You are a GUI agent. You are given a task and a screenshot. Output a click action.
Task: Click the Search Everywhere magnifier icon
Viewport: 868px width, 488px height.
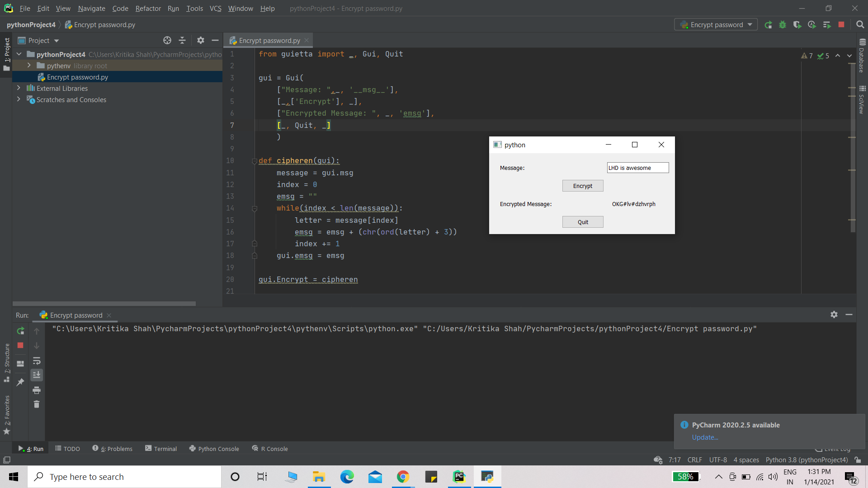point(860,25)
